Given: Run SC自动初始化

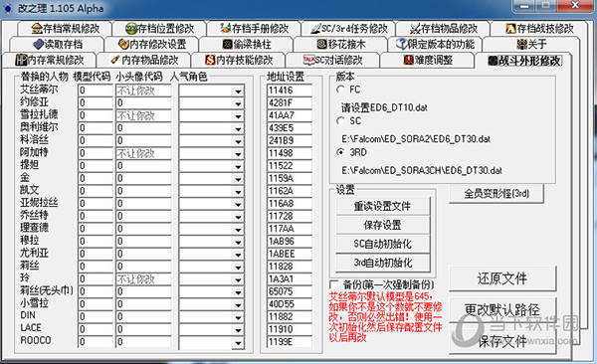Looking at the screenshot, I should click(383, 244).
